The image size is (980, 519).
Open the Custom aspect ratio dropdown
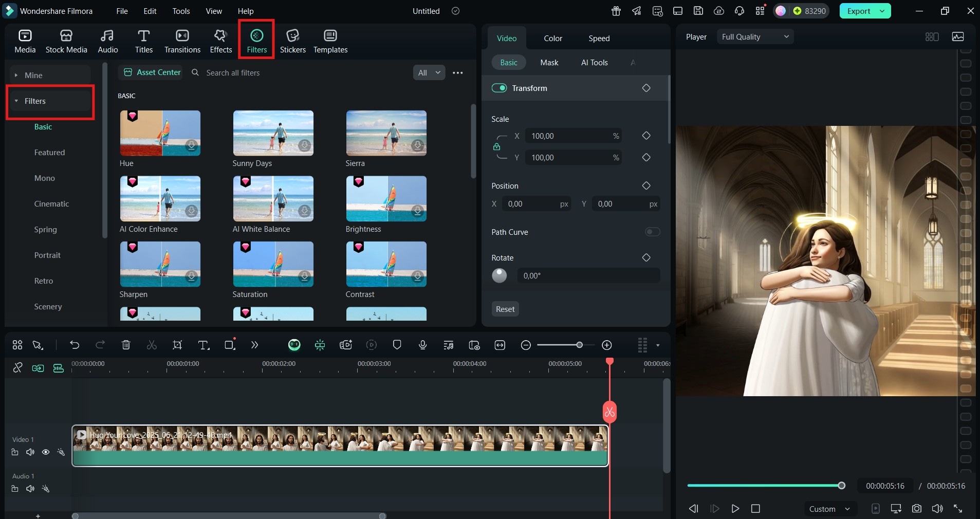[829, 509]
